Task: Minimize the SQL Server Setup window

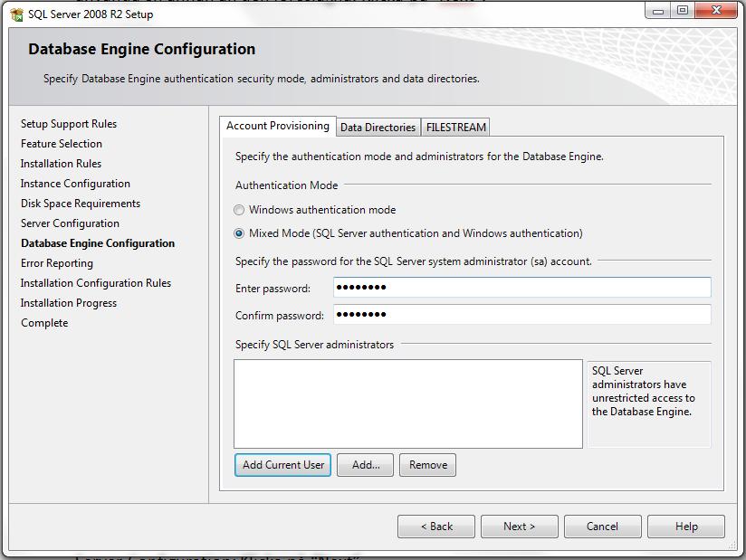Action: coord(658,11)
